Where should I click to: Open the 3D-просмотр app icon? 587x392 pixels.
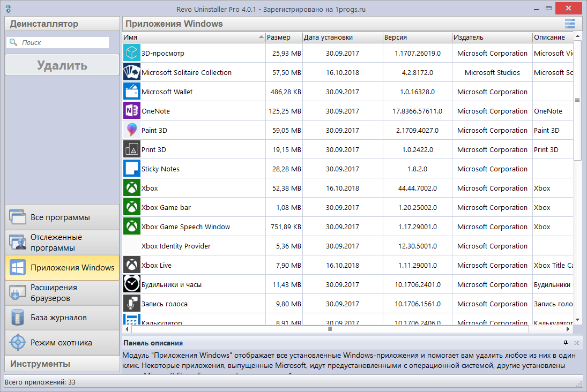tap(131, 52)
